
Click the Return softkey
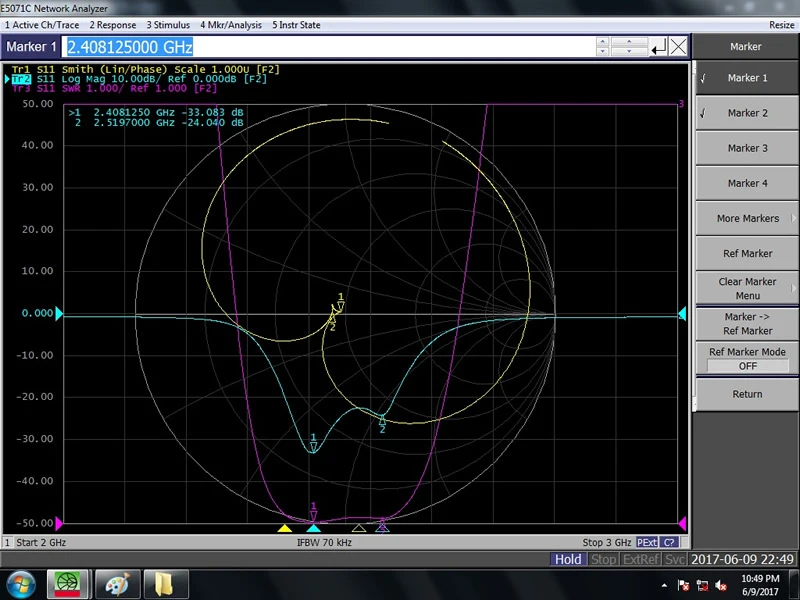[x=746, y=394]
